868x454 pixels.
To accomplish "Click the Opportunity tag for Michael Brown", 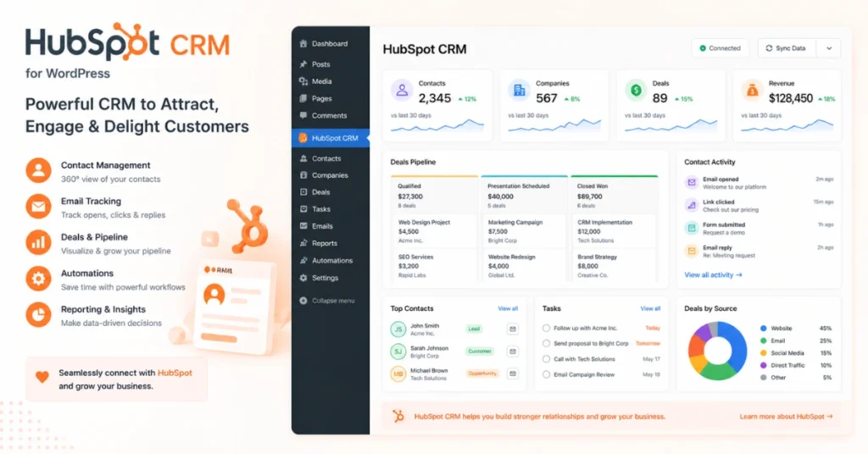I will coord(482,374).
